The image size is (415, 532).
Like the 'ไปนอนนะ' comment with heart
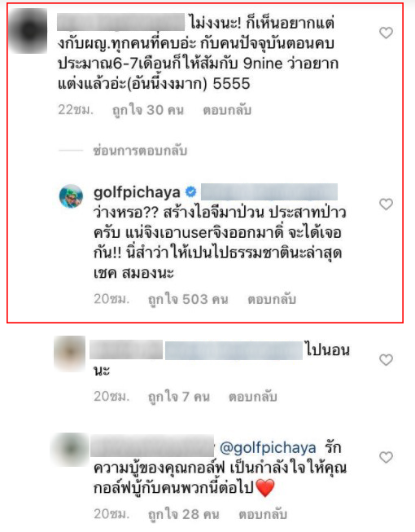386,359
